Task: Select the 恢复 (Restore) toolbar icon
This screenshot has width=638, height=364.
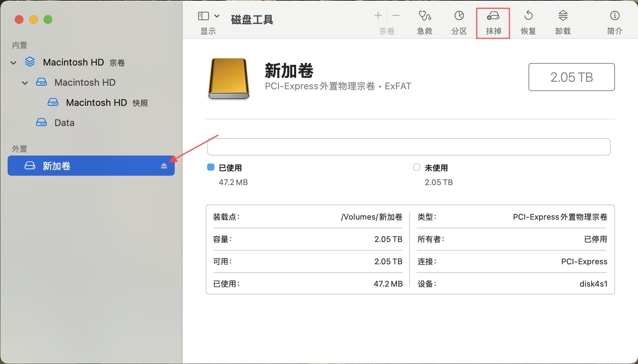Action: [x=528, y=22]
